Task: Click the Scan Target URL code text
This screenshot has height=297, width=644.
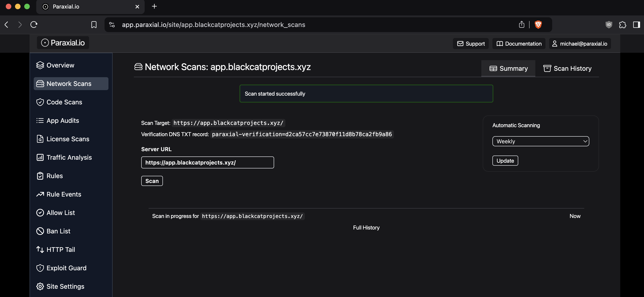Action: [x=228, y=123]
